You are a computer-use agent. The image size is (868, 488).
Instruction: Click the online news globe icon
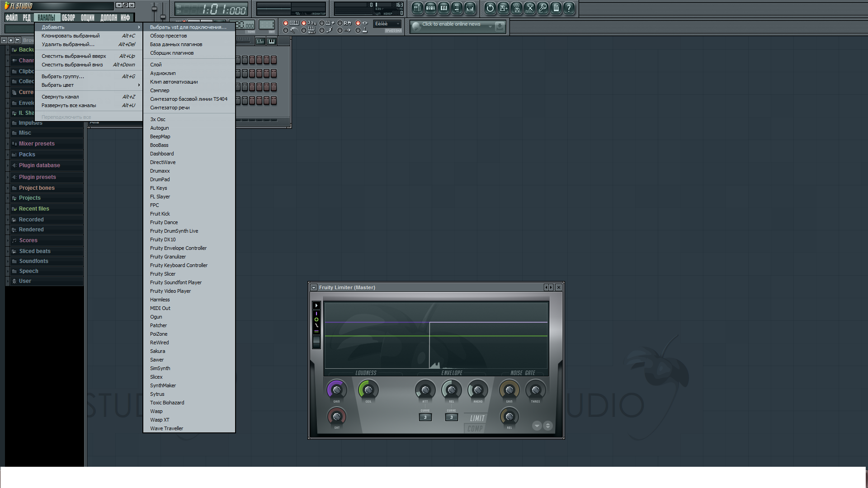coord(416,27)
